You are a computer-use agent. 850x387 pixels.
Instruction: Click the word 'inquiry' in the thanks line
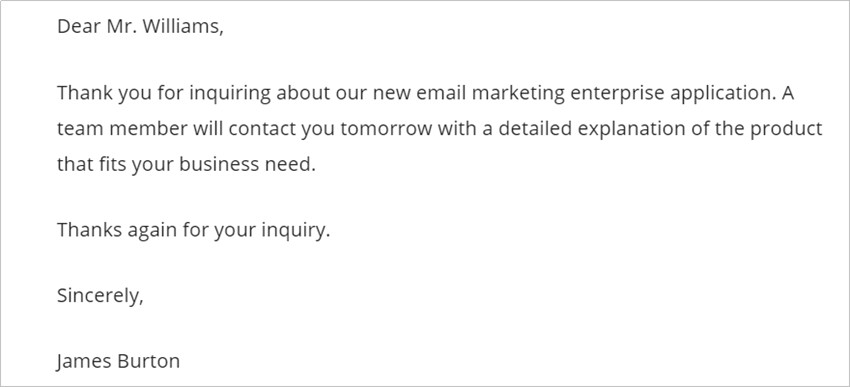click(293, 230)
